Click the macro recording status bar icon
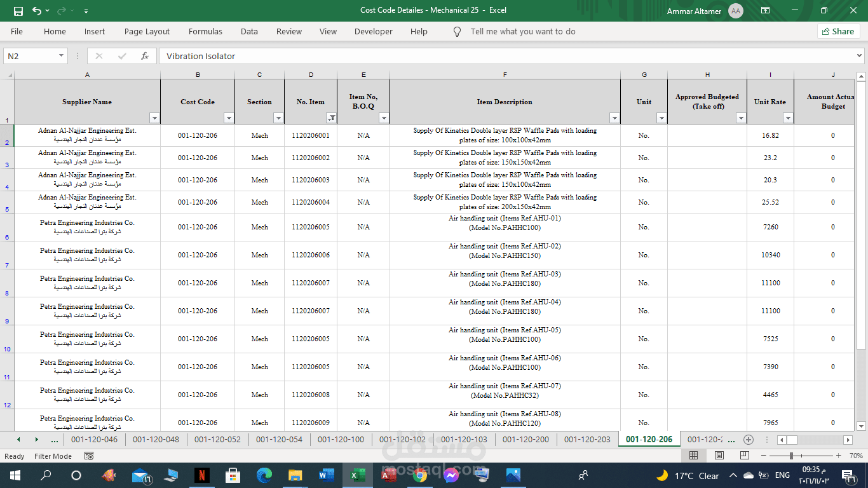 click(89, 456)
